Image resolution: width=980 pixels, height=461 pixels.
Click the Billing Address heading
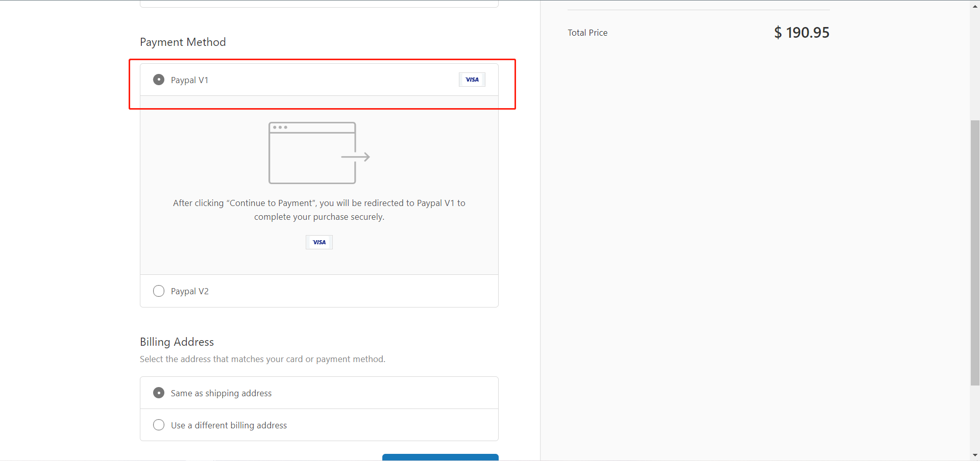177,342
